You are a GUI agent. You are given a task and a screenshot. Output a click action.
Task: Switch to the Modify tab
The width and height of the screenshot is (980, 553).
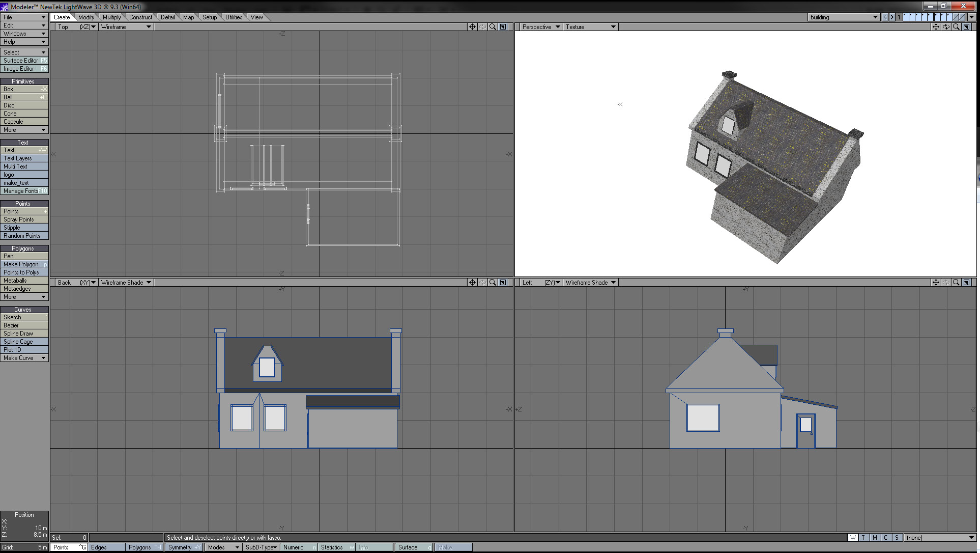(x=86, y=17)
